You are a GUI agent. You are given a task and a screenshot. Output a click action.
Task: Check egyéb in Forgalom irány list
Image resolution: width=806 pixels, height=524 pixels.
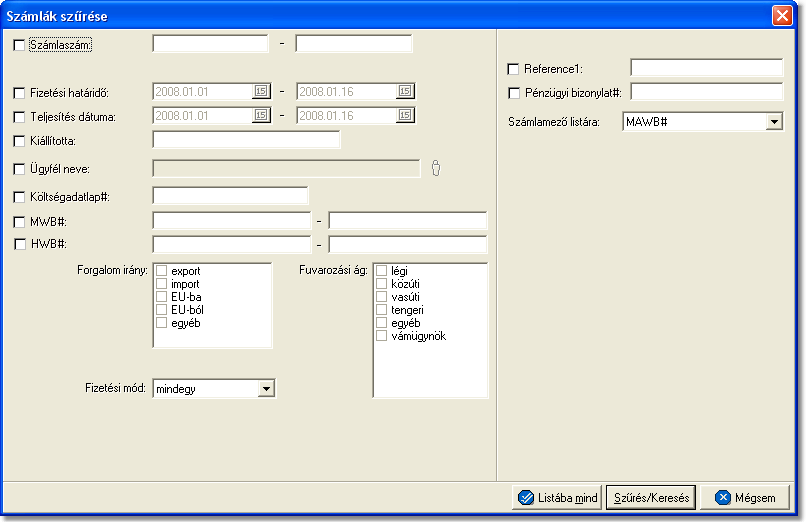point(162,322)
